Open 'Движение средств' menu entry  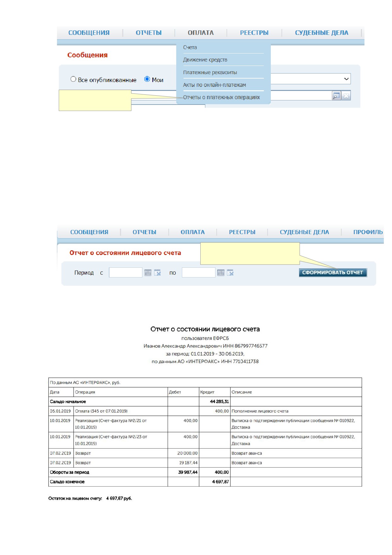pos(205,60)
